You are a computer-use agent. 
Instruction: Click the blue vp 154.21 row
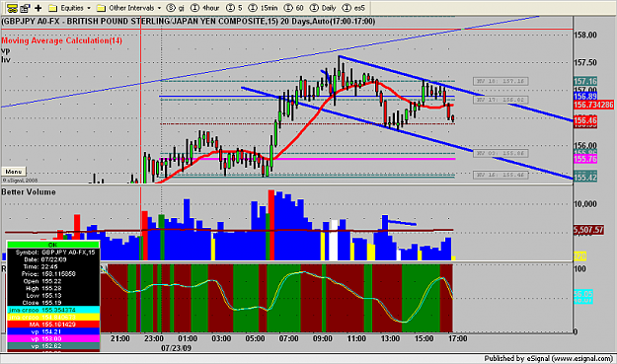[53, 331]
